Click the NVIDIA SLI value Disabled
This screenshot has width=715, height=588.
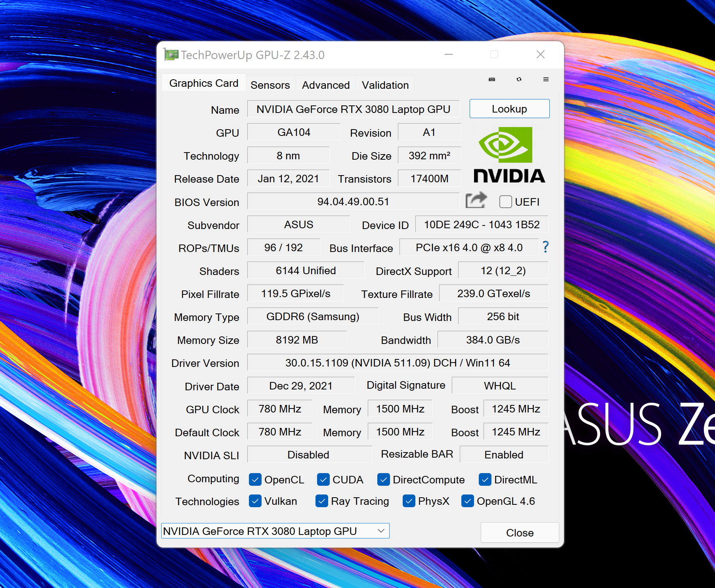310,454
